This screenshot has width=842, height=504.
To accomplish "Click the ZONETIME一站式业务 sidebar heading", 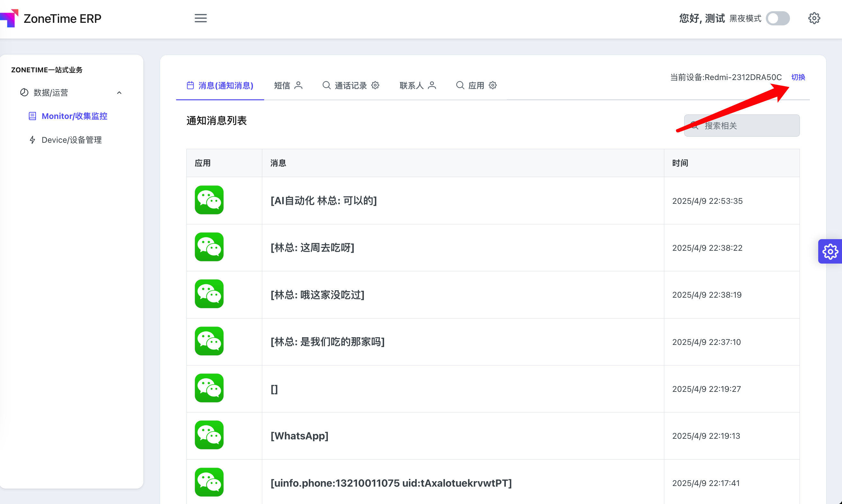I will [x=47, y=70].
